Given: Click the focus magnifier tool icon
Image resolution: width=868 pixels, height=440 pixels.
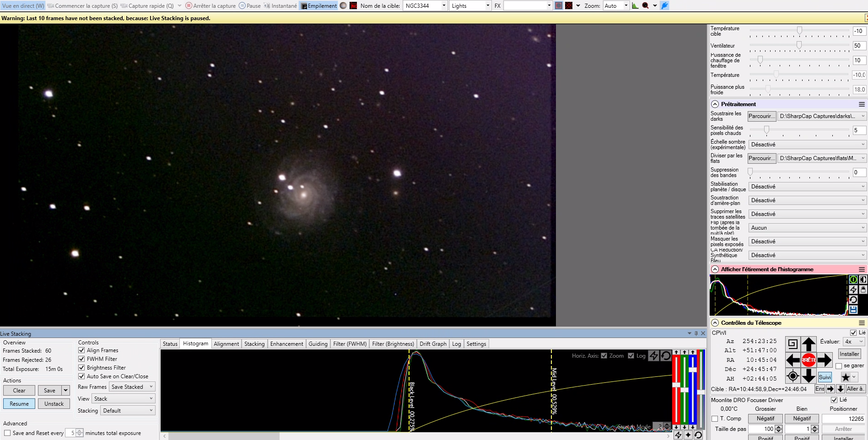Looking at the screenshot, I should click(x=645, y=6).
